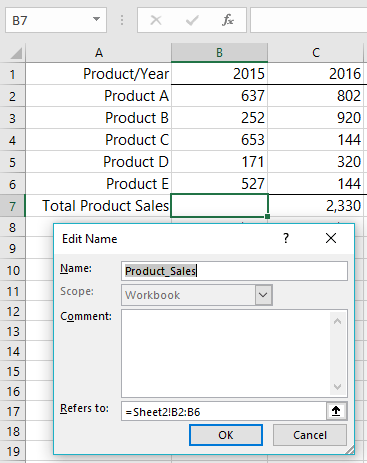Click the selected empty cell B7

tap(219, 206)
